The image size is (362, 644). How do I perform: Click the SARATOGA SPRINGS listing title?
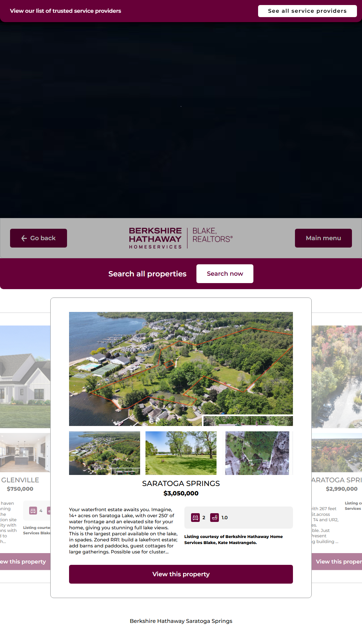(181, 483)
